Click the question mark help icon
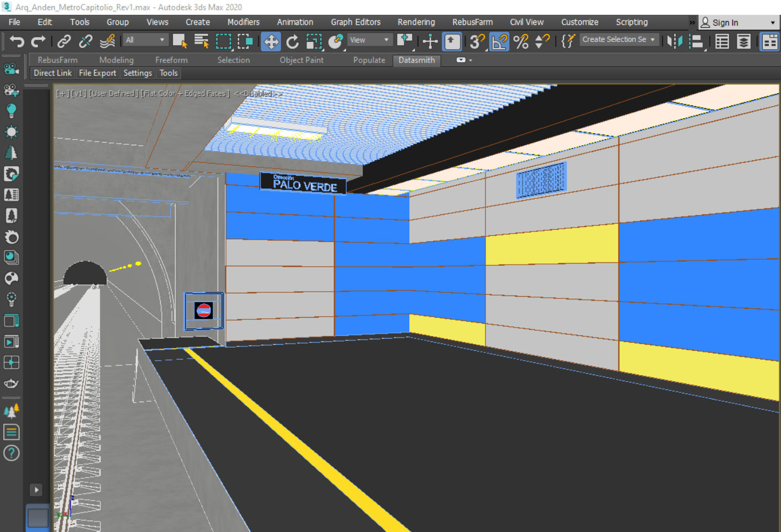 pyautogui.click(x=11, y=453)
